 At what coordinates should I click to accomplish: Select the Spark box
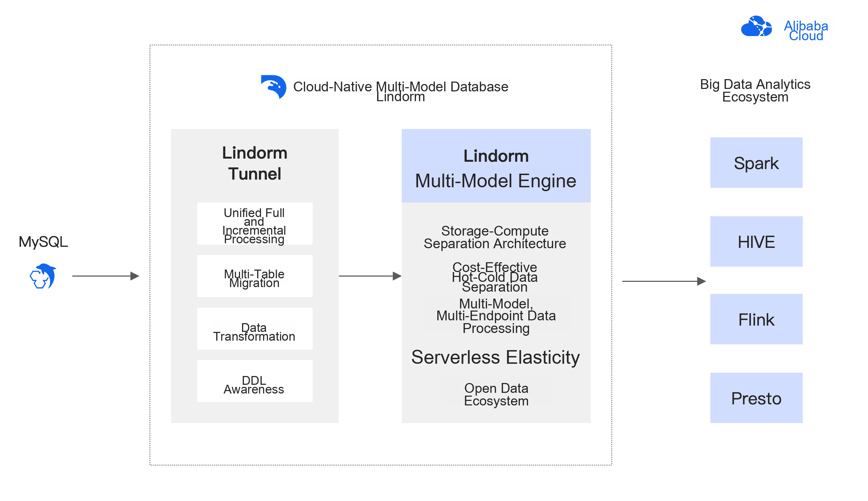(756, 163)
